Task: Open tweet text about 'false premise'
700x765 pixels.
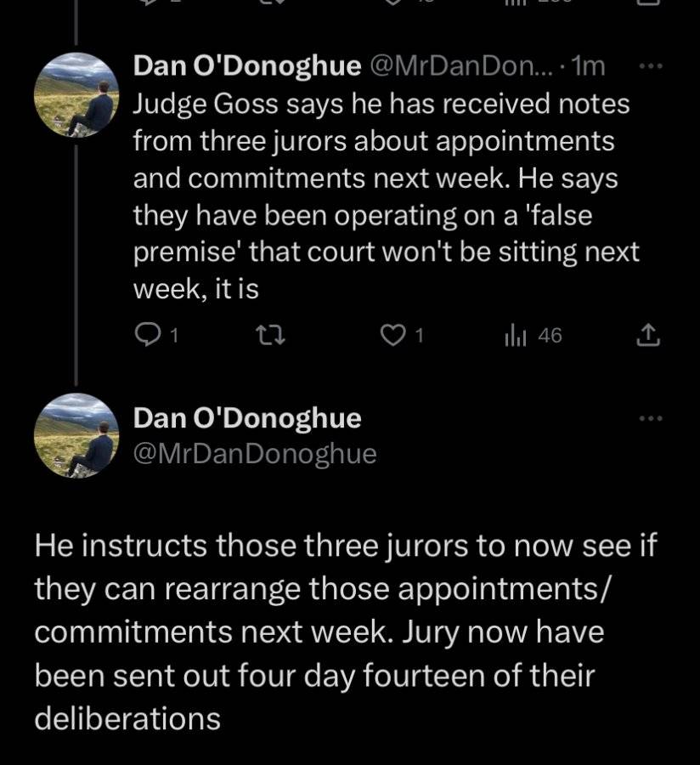Action: click(x=386, y=196)
